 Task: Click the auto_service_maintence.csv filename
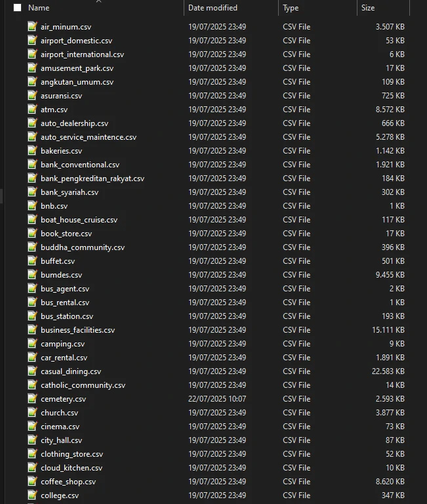89,137
